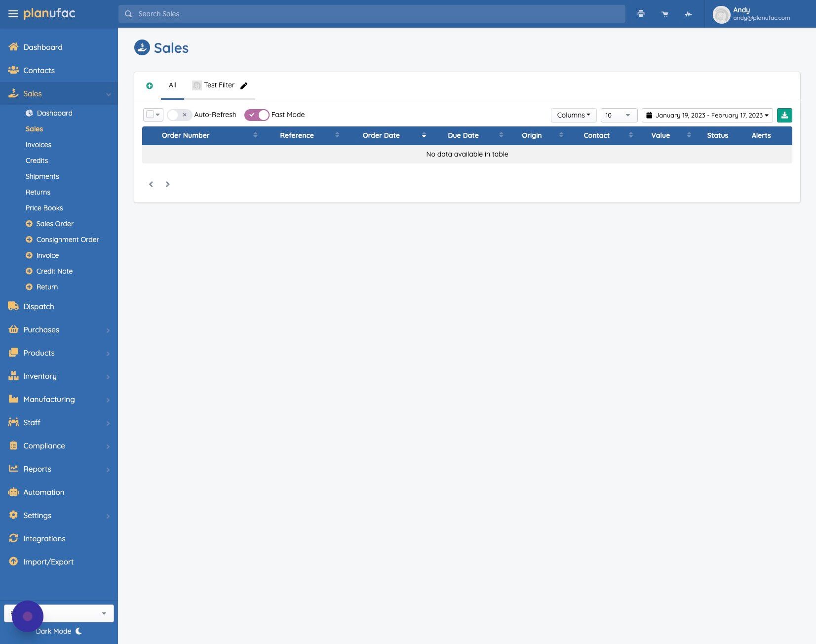Select the All filter tab
This screenshot has width=816, height=644.
tap(172, 85)
